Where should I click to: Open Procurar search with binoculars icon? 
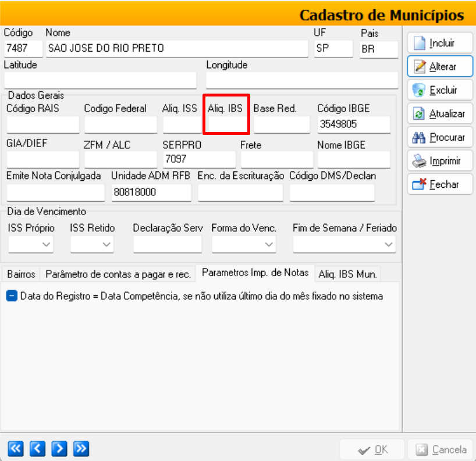coord(440,138)
